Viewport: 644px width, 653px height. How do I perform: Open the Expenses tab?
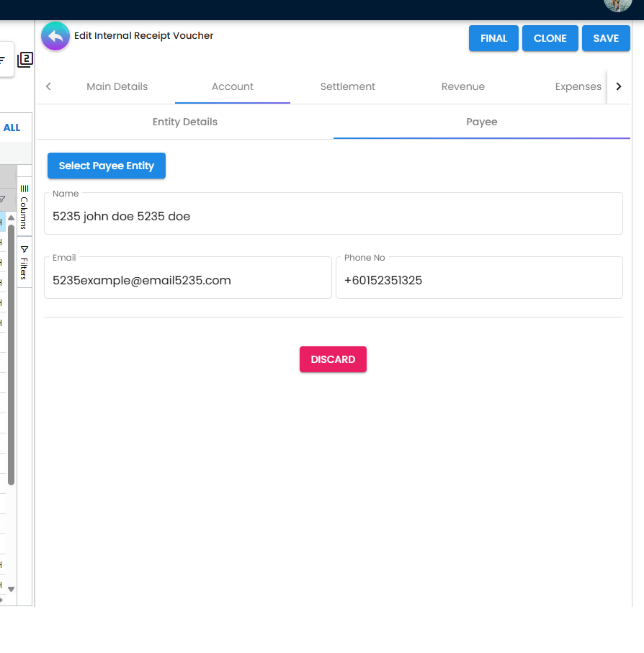(578, 86)
